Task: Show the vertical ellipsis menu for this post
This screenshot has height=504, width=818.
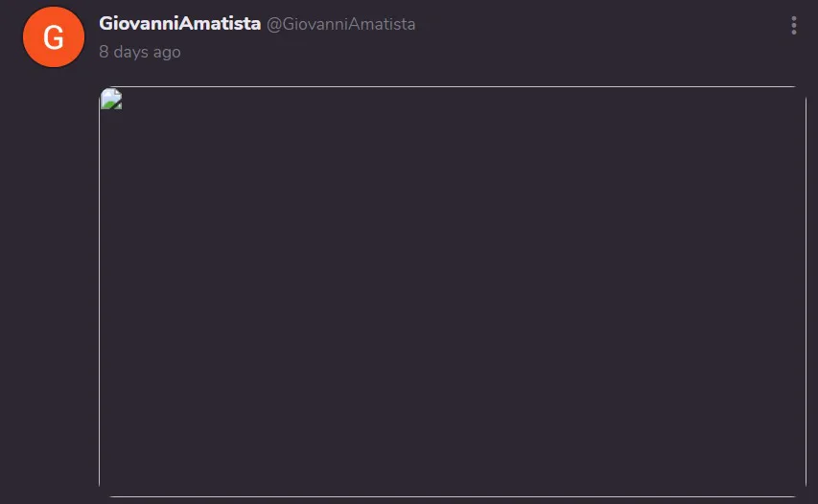Action: coord(793,25)
